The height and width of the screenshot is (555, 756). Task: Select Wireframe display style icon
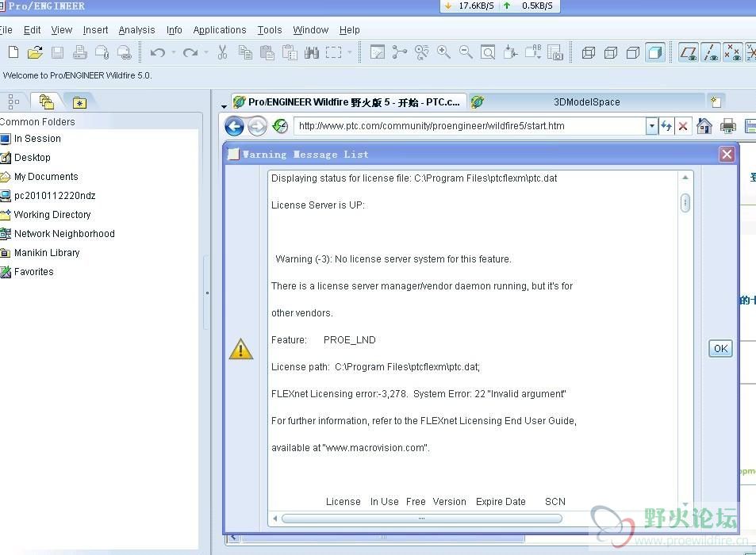point(588,52)
